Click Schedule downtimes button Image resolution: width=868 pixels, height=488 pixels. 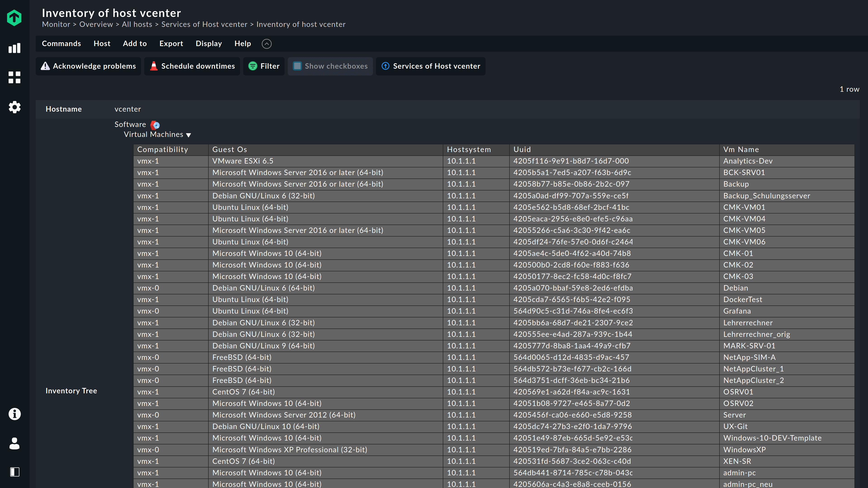click(192, 66)
